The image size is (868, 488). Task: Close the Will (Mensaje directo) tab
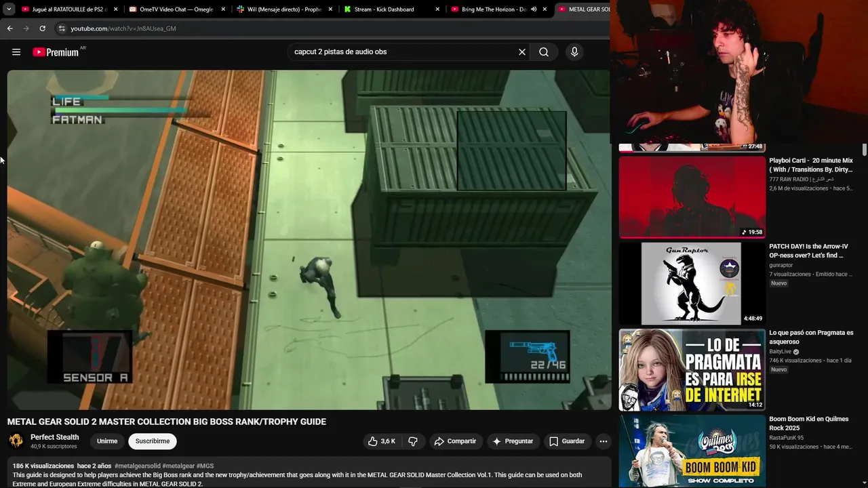tap(330, 9)
